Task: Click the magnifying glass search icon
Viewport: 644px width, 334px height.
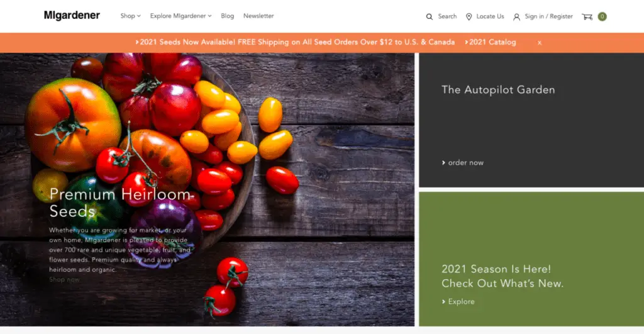Action: point(429,17)
